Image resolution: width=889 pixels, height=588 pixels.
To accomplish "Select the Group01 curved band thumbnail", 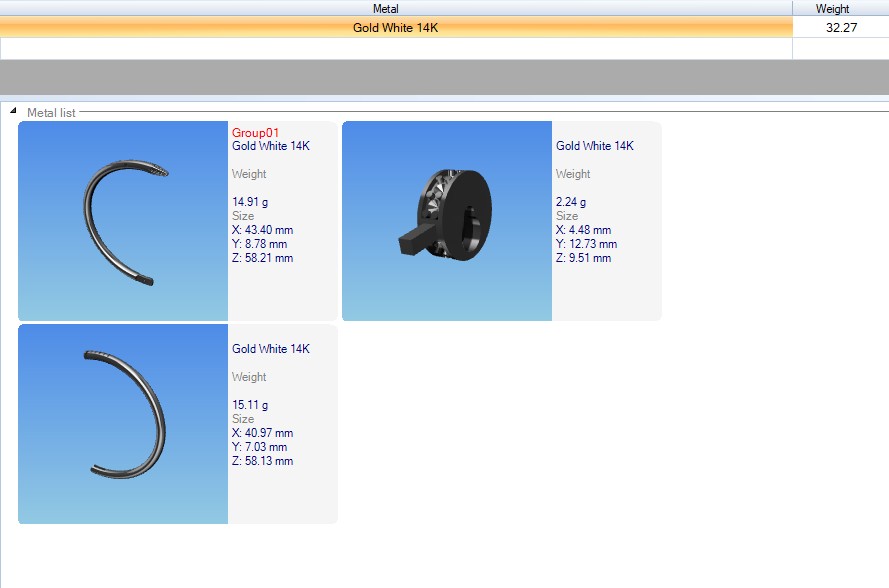I will pyautogui.click(x=123, y=221).
